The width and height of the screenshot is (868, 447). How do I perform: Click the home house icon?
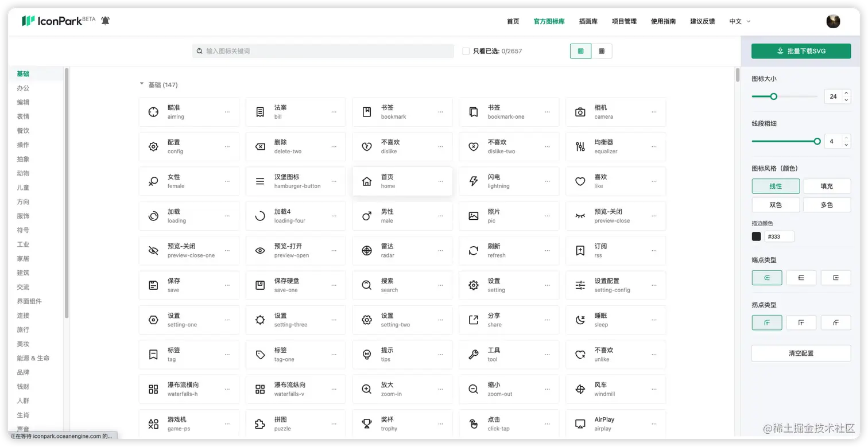pos(367,181)
